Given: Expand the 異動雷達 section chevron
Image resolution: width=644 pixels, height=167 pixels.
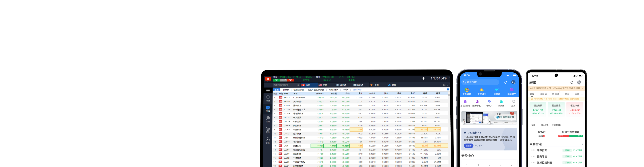Looking at the screenshot, I should tap(582, 144).
